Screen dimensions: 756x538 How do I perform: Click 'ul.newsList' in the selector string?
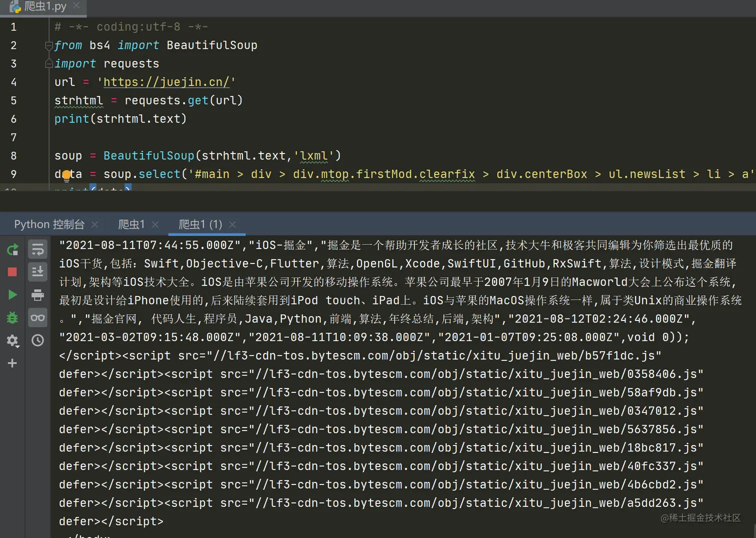coord(647,174)
